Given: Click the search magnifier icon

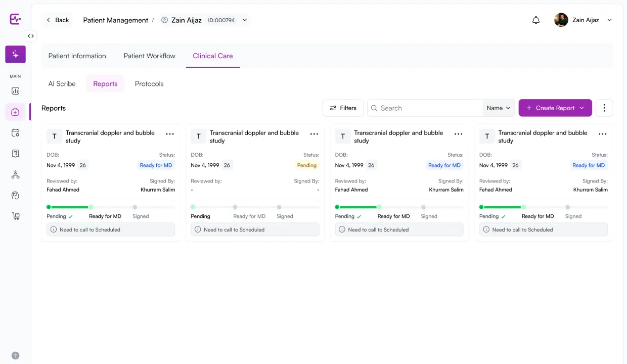Looking at the screenshot, I should (374, 108).
